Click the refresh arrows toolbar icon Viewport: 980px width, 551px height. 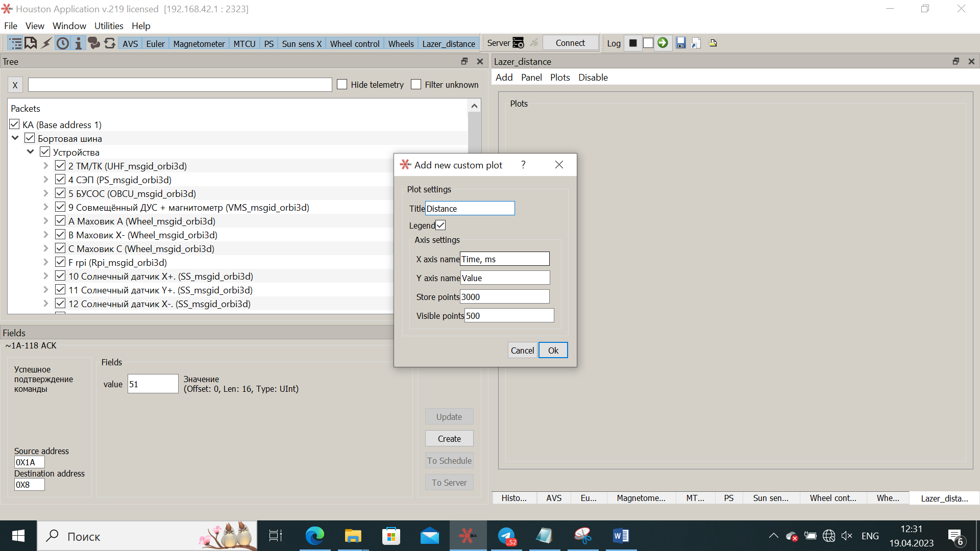click(109, 43)
